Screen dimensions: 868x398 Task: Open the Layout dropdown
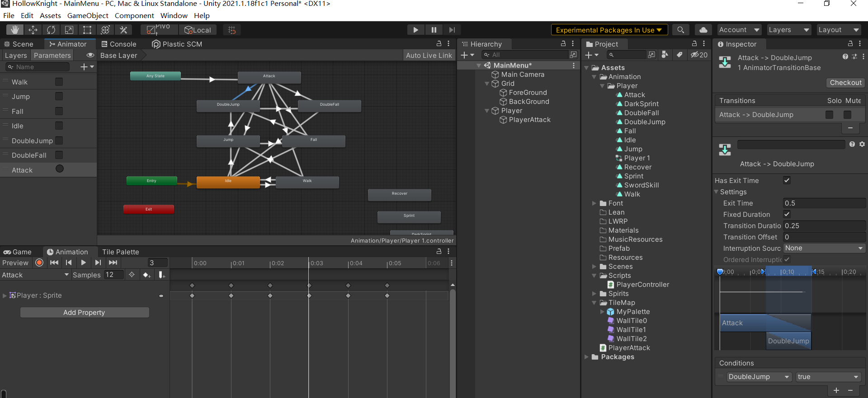tap(839, 30)
